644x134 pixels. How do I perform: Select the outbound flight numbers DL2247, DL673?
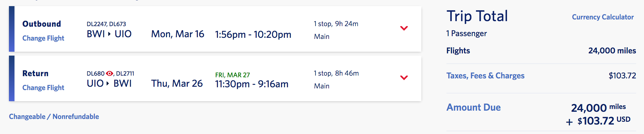click(x=106, y=24)
